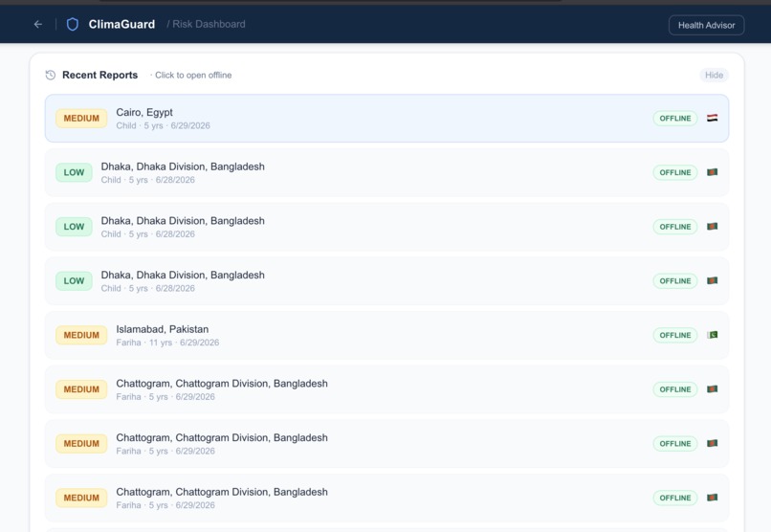Click 'Fariha · 11 yrs · 6/29/2026' text

point(167,343)
